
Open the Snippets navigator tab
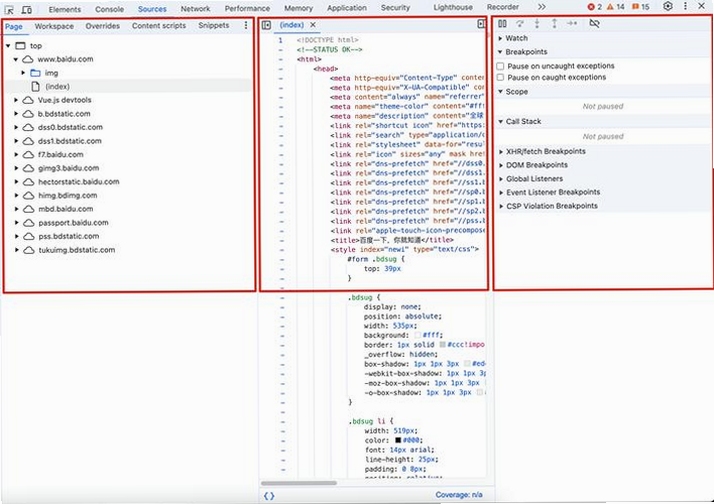click(214, 25)
